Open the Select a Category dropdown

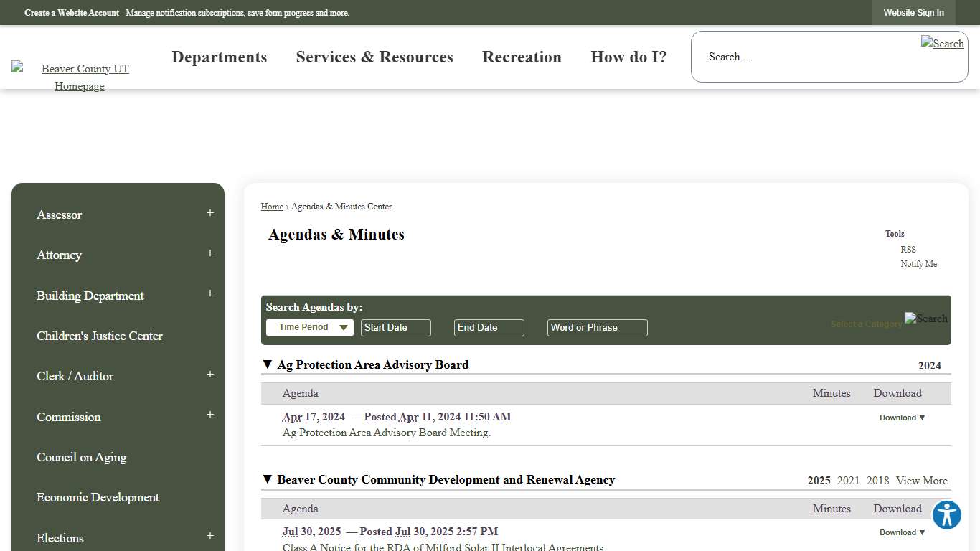867,324
